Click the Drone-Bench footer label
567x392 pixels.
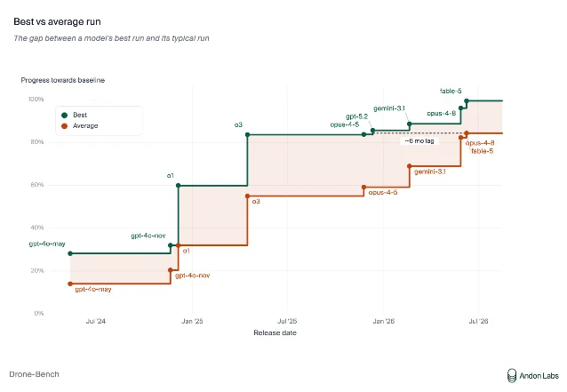coord(34,374)
